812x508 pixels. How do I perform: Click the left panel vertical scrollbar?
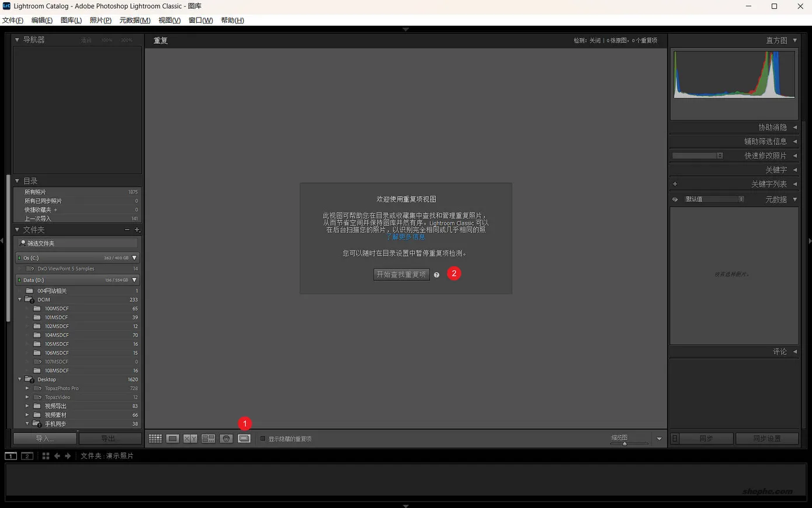[x=8, y=248]
